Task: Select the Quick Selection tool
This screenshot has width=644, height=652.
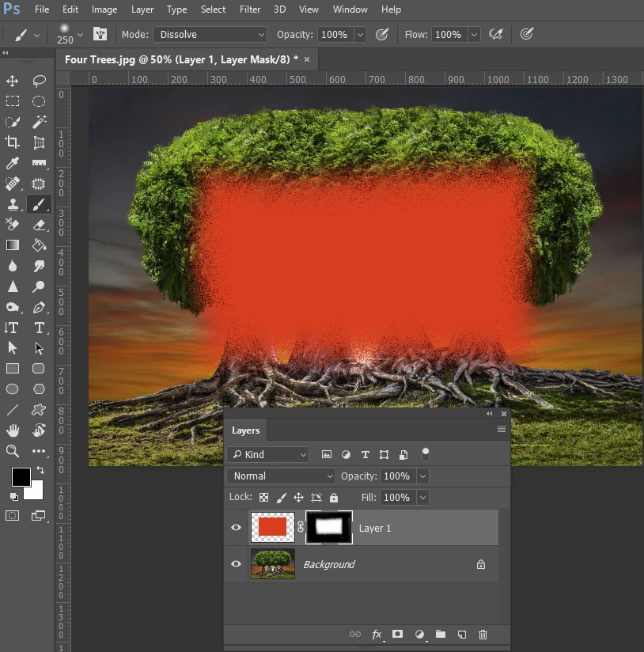Action: 13,122
